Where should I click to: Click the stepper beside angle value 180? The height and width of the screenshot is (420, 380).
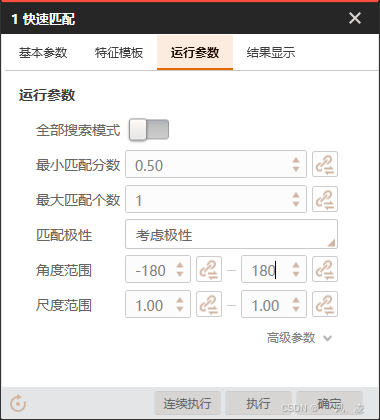point(296,269)
